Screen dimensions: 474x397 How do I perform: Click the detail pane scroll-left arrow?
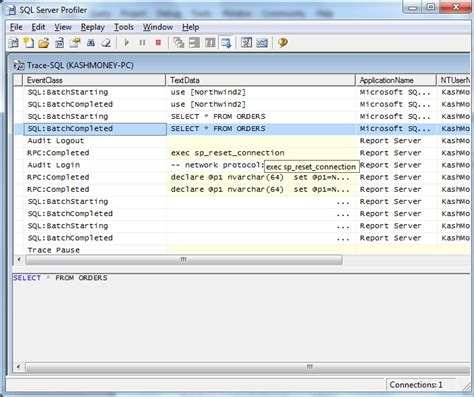tap(19, 367)
